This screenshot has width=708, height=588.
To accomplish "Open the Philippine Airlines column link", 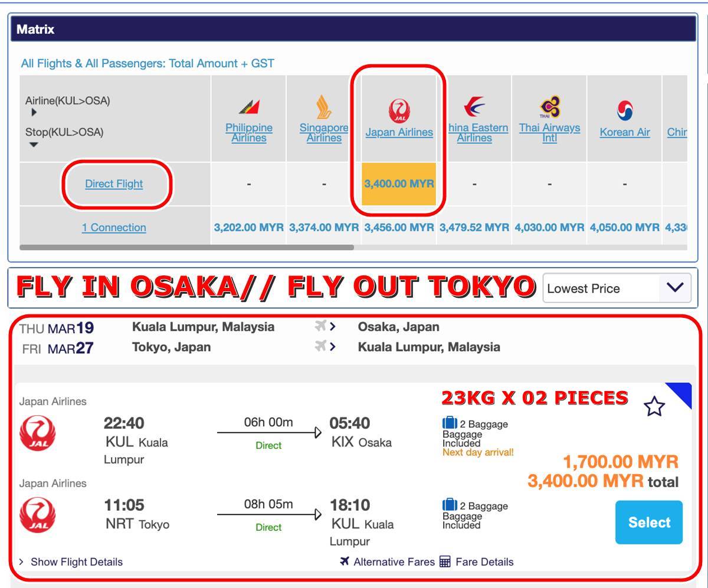I will (x=249, y=133).
